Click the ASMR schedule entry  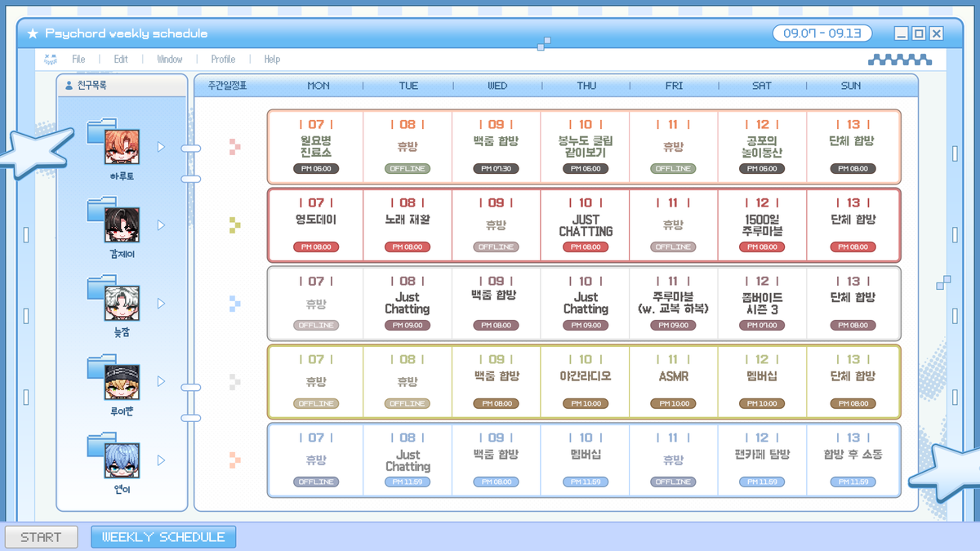click(x=674, y=376)
